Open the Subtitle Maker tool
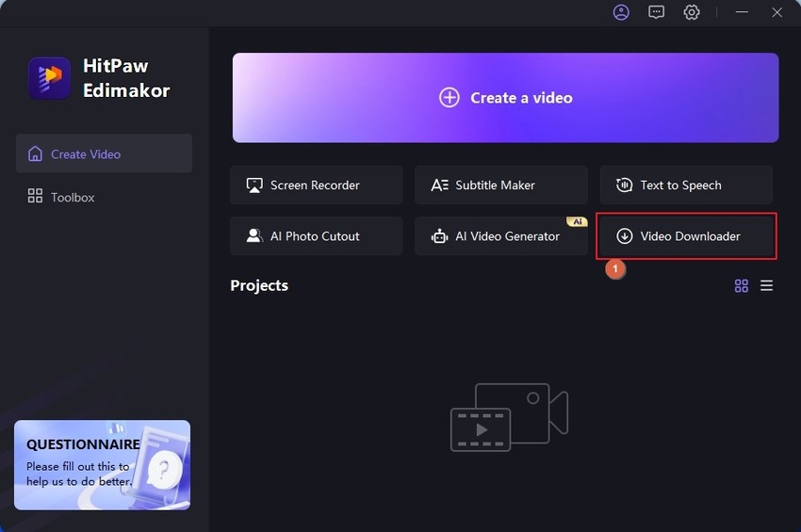Screen dimensions: 801x532 [x=501, y=185]
